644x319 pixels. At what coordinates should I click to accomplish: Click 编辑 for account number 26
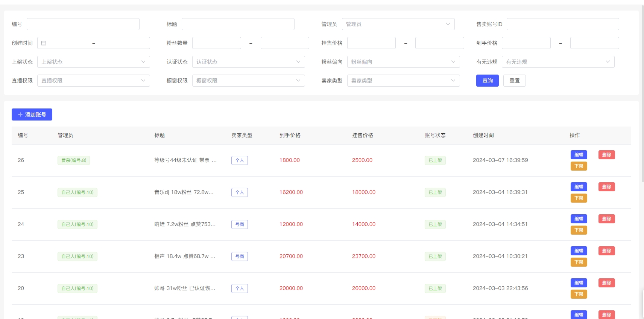(x=579, y=155)
